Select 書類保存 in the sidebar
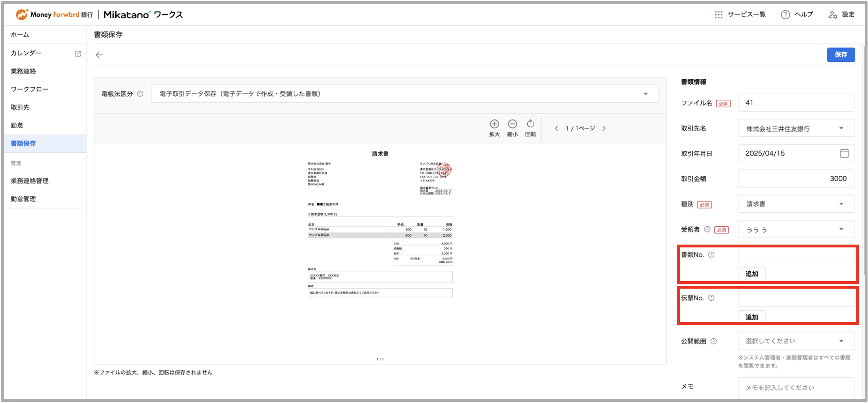The image size is (868, 403). click(45, 143)
